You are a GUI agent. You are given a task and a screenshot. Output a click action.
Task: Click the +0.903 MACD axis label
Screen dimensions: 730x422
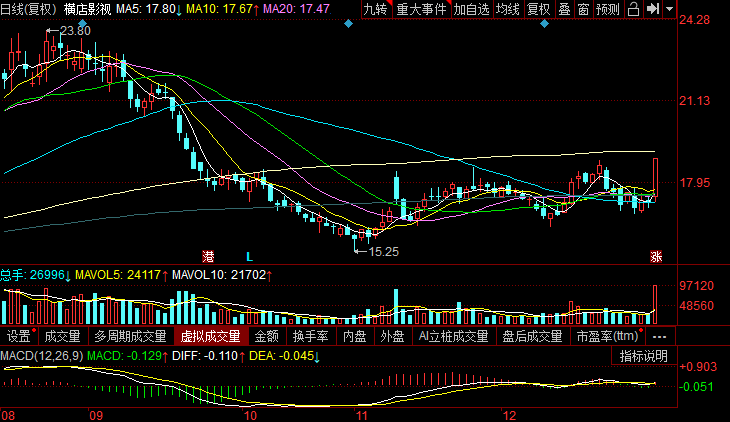[698, 367]
